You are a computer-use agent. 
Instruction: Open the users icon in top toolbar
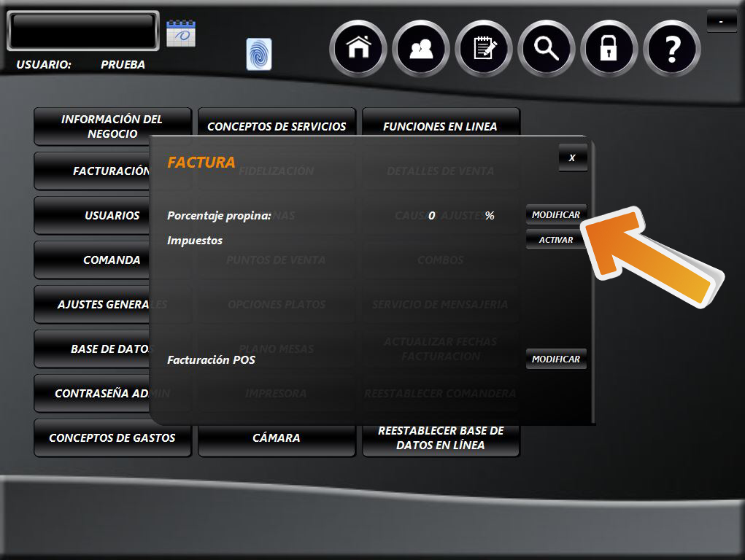tap(420, 48)
